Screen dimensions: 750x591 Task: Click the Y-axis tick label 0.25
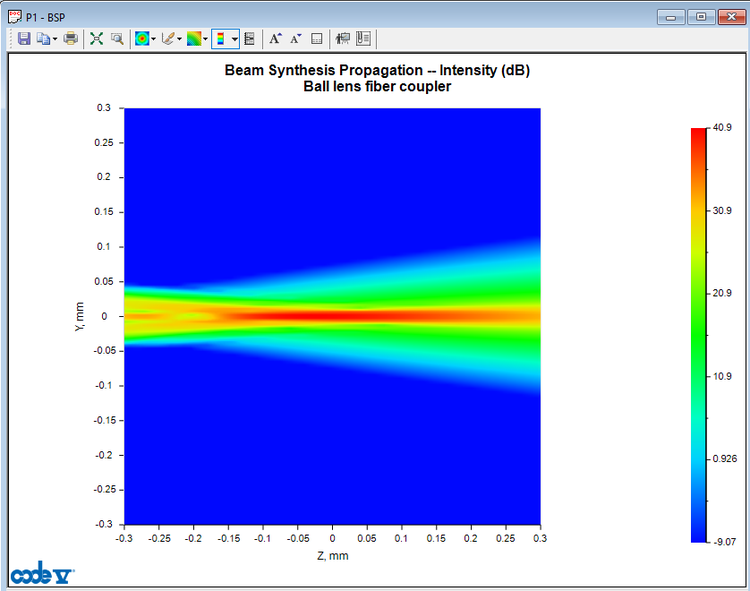point(104,142)
